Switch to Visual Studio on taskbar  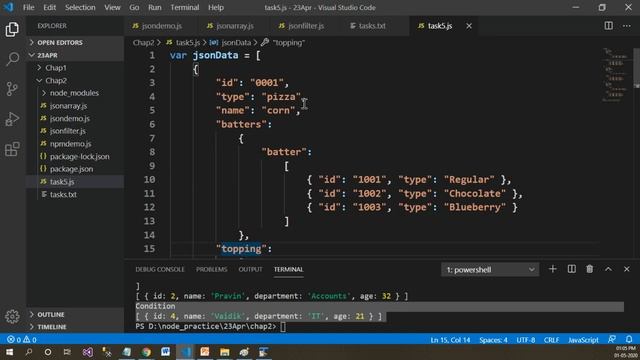pos(87,352)
